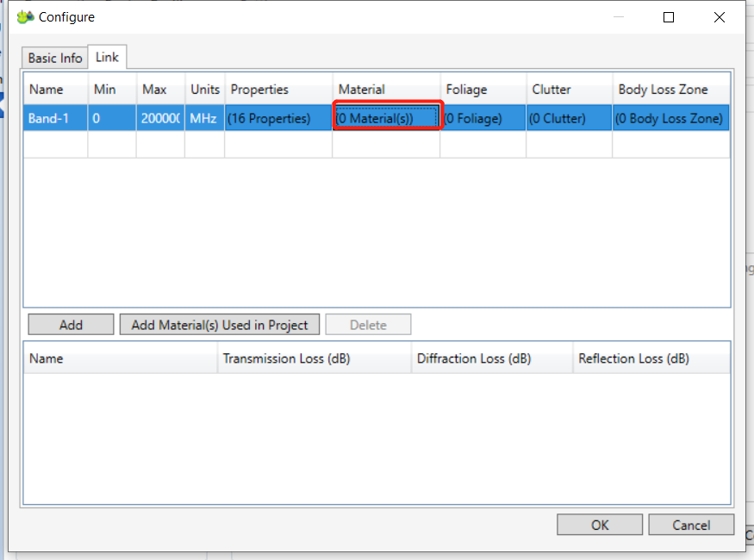Switch to the Basic Info tab
This screenshot has height=560, width=754.
click(x=55, y=58)
